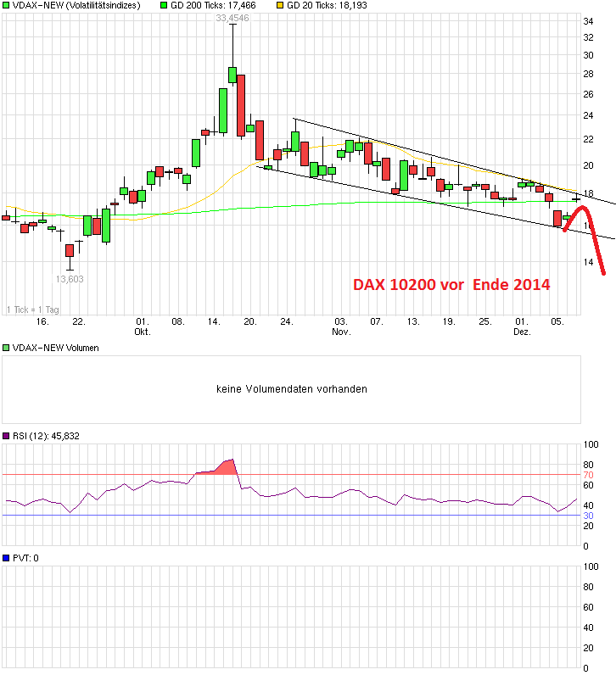Click the purple RSI legend swatch

pos(6,436)
